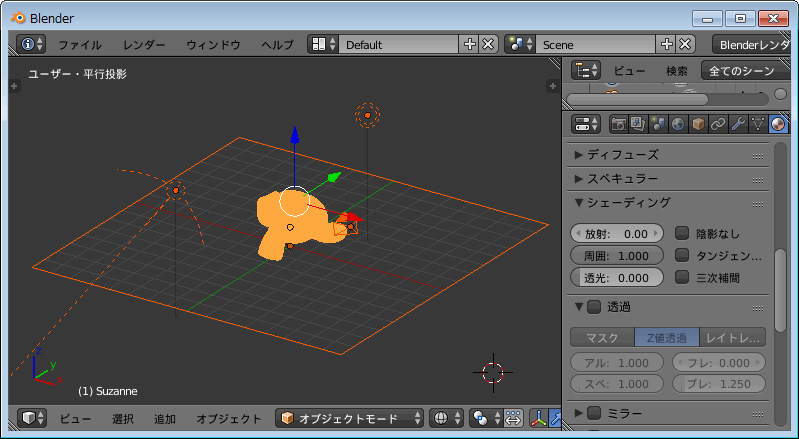Viewport: 799px width, 439px height.
Task: Open the Outliner editor type selector
Action: tap(586, 70)
